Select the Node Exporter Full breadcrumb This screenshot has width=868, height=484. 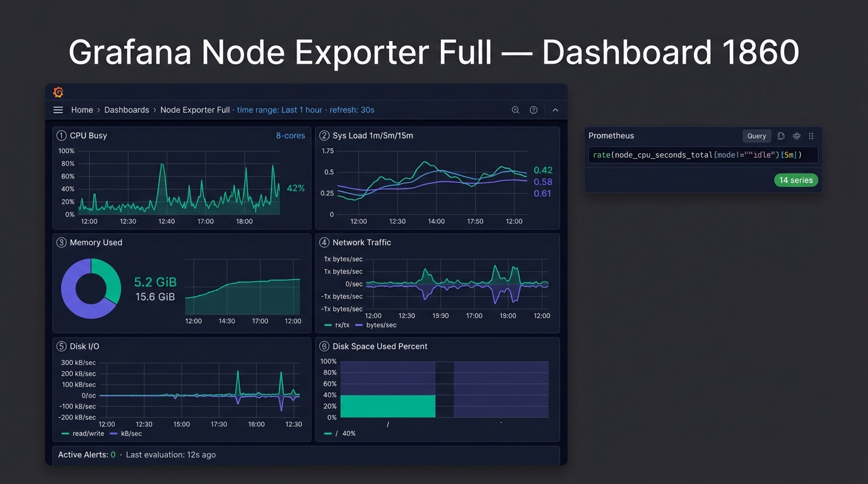[195, 110]
